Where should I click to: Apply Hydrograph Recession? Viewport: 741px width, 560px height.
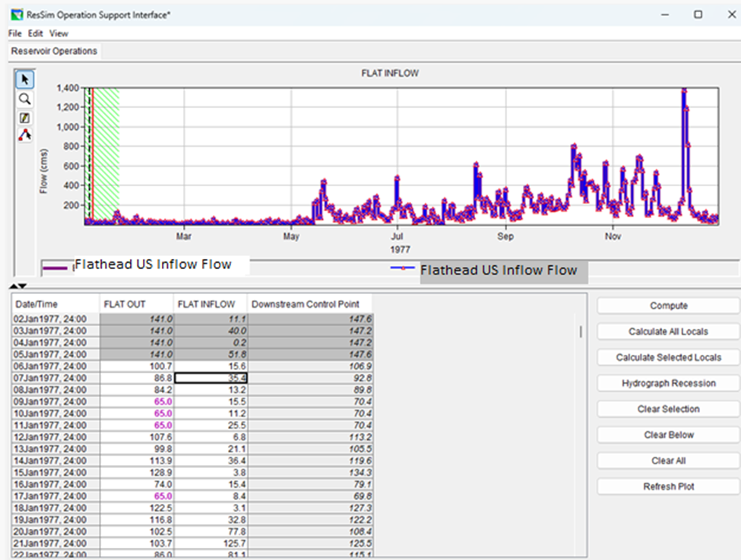point(668,384)
